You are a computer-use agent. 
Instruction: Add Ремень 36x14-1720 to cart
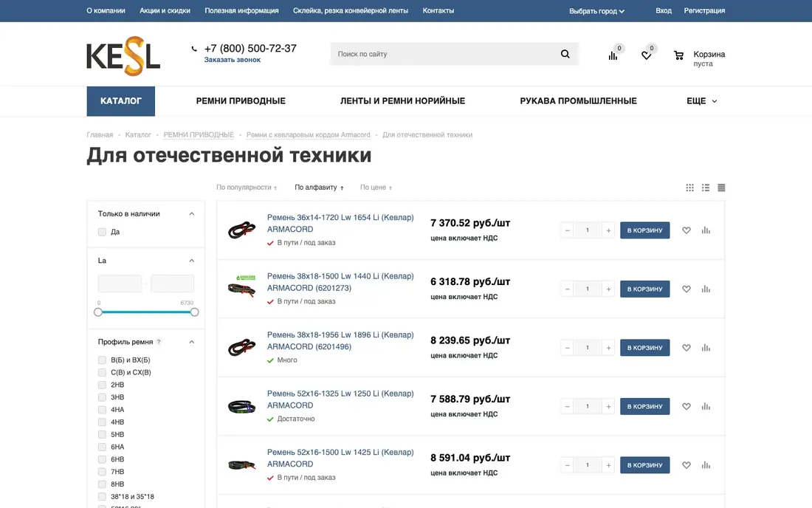644,230
